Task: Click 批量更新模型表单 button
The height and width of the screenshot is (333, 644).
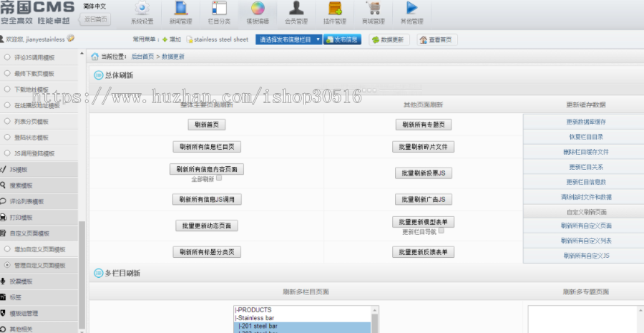Action: coord(424,222)
